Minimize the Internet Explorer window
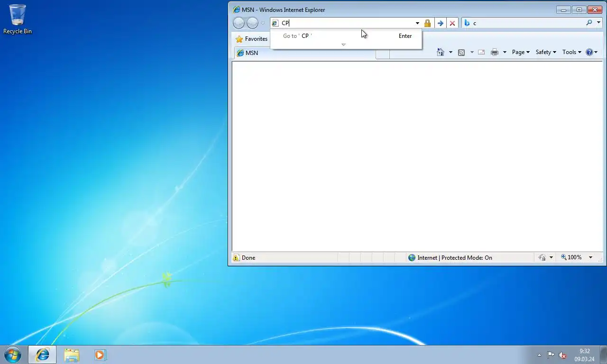 tap(563, 9)
